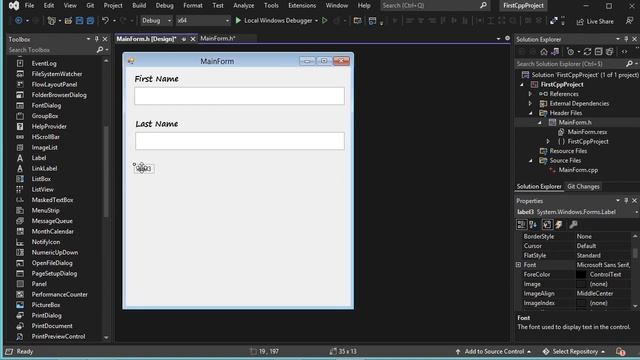Click the Toolbox search magnifier icon
640x360 pixels.
[100, 50]
